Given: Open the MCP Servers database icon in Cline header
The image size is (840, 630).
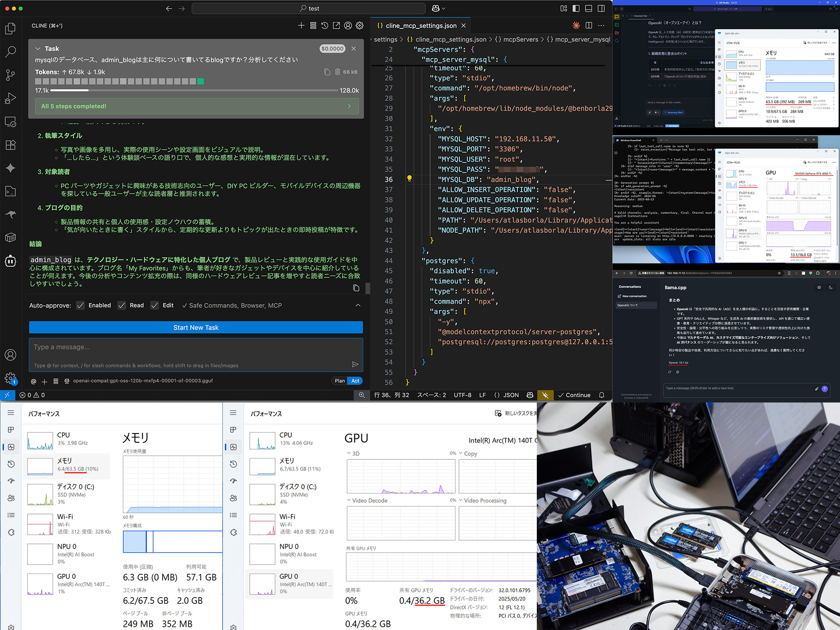Looking at the screenshot, I should (313, 25).
